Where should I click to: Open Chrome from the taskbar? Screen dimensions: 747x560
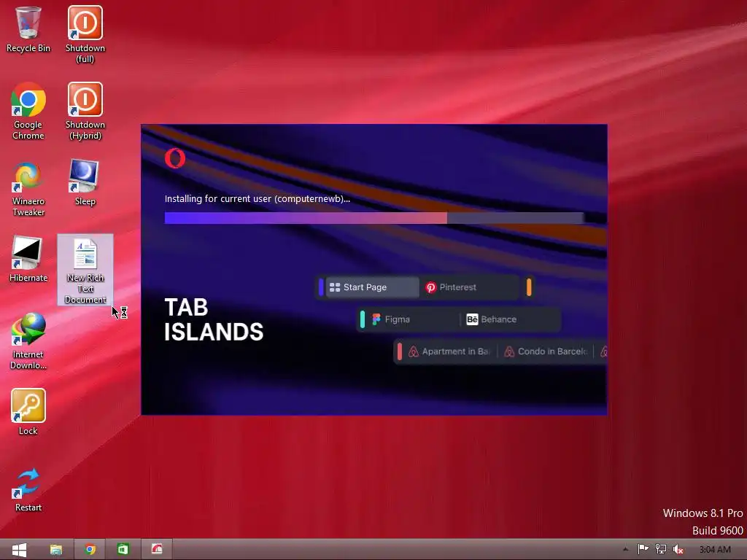[90, 550]
